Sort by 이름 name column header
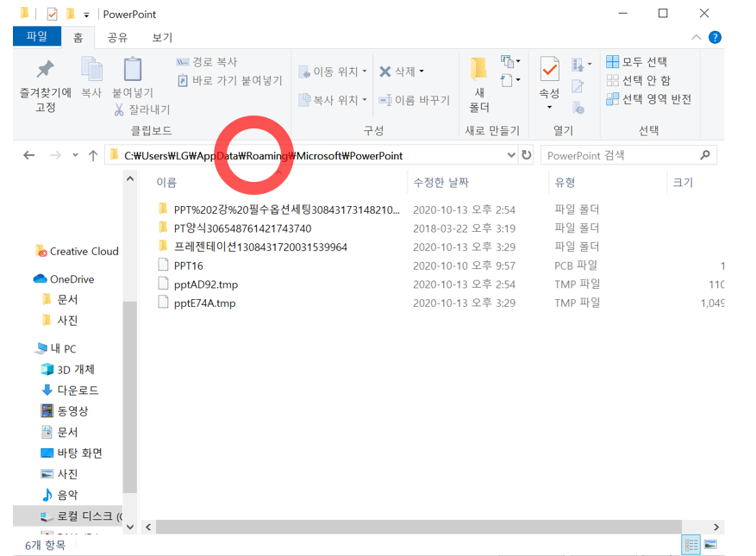The width and height of the screenshot is (756, 556). click(166, 182)
